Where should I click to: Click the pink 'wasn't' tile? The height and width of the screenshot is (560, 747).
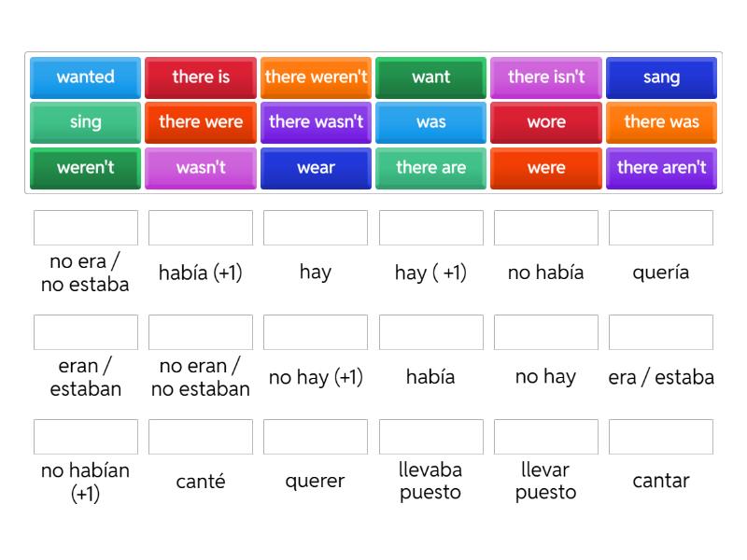201,168
